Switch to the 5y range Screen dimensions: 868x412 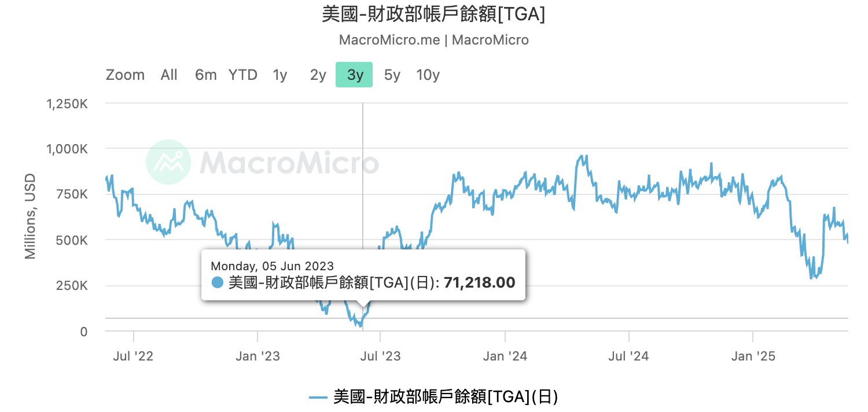click(392, 75)
